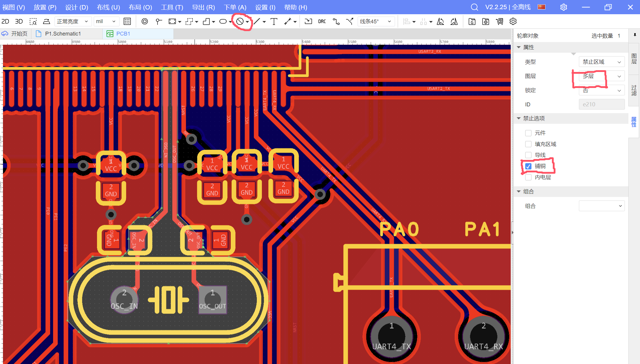
Task: Click the rotate right icon
Action: [454, 21]
